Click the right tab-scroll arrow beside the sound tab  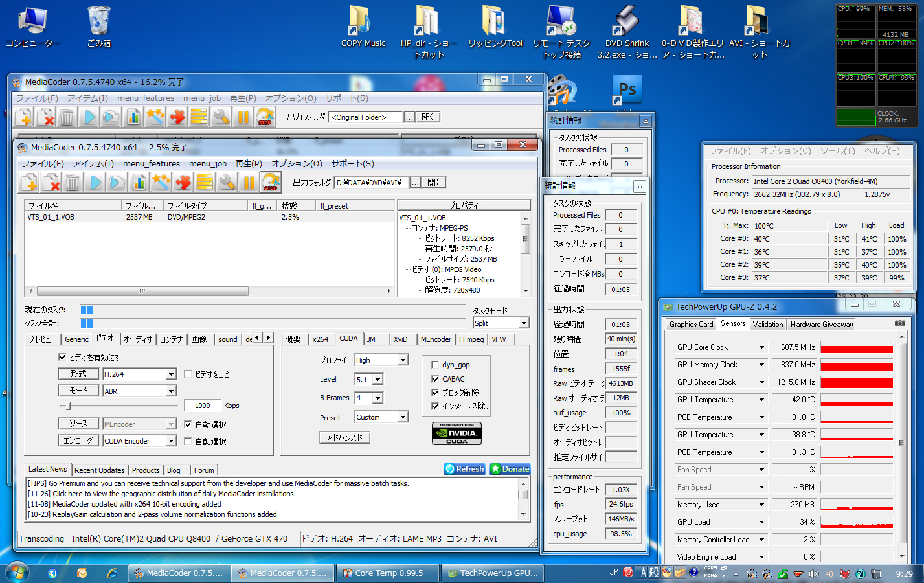(x=269, y=338)
